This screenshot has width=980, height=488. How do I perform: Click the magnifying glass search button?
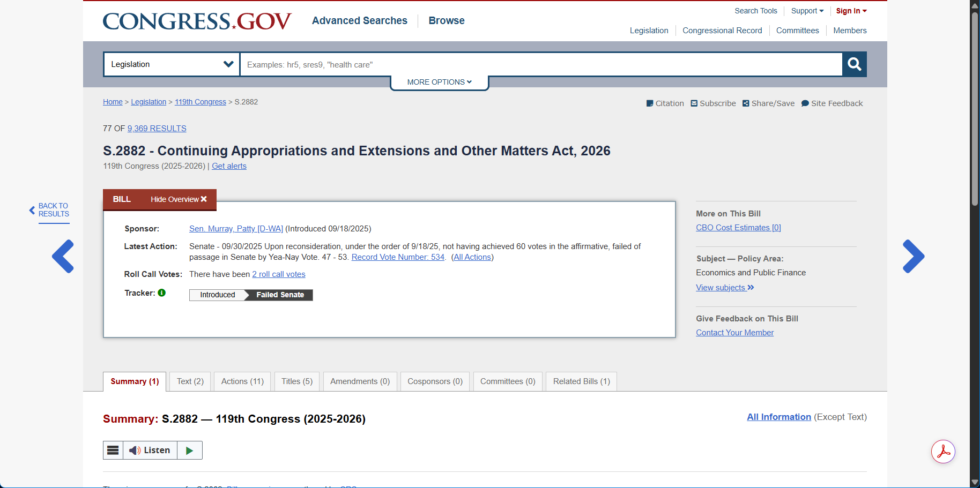(854, 64)
